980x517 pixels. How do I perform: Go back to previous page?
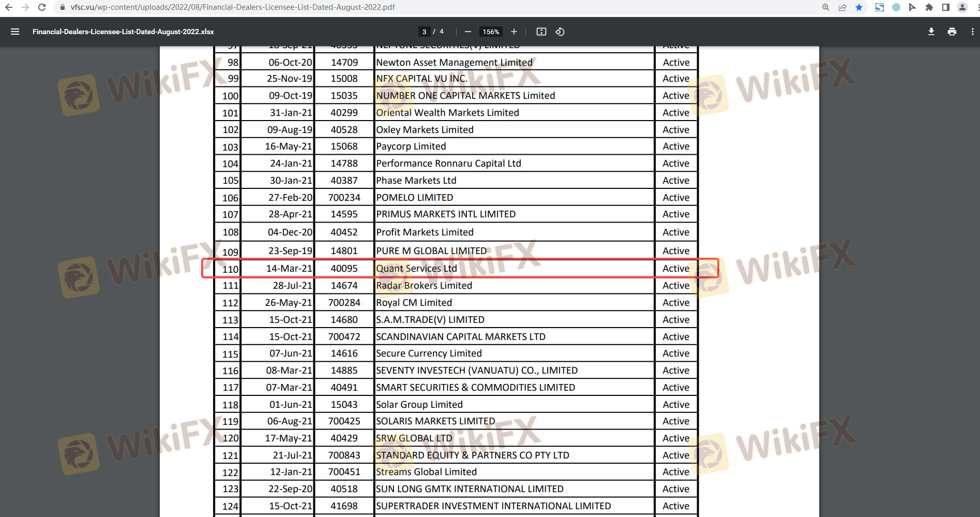9,7
